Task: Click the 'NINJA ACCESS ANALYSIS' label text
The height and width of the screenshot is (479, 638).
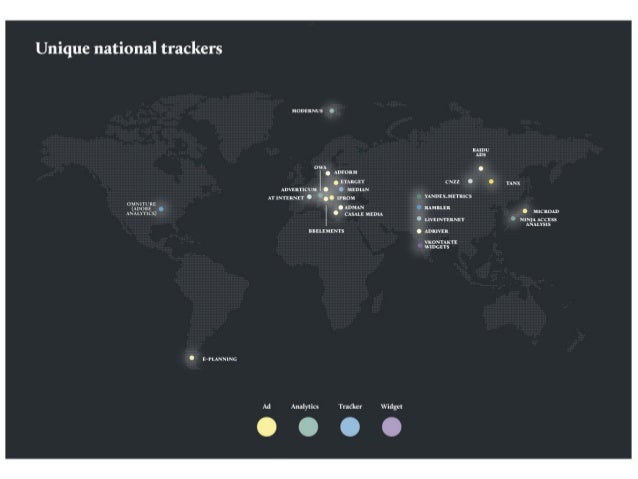Action: (x=538, y=222)
